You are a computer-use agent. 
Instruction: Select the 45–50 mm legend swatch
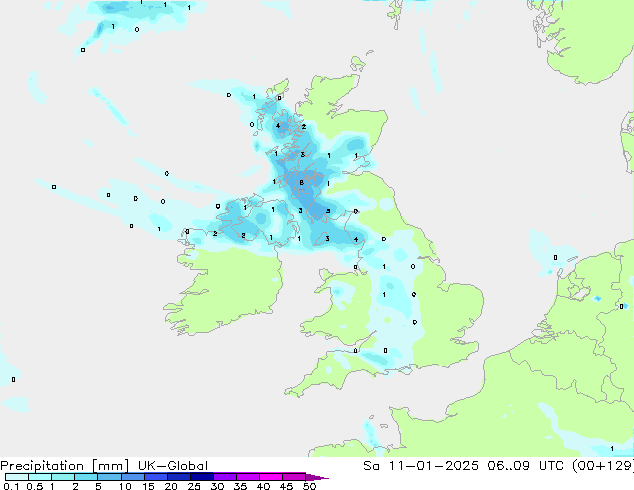click(294, 477)
